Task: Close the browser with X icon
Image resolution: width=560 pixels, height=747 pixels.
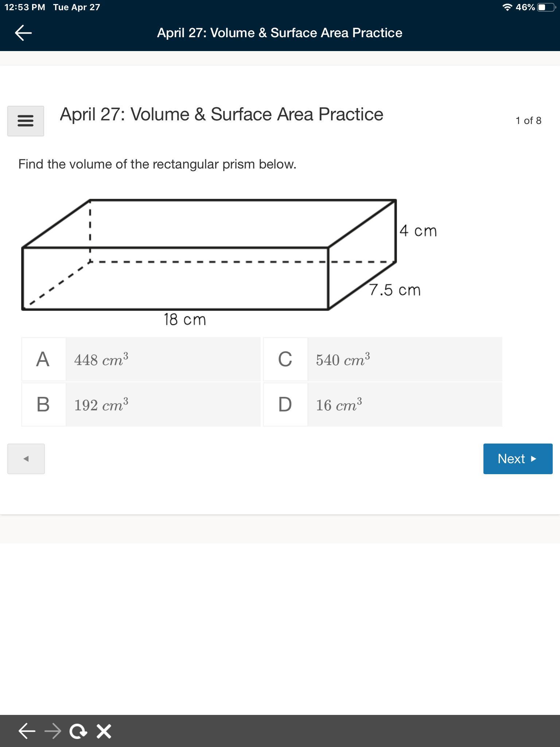Action: (x=104, y=731)
